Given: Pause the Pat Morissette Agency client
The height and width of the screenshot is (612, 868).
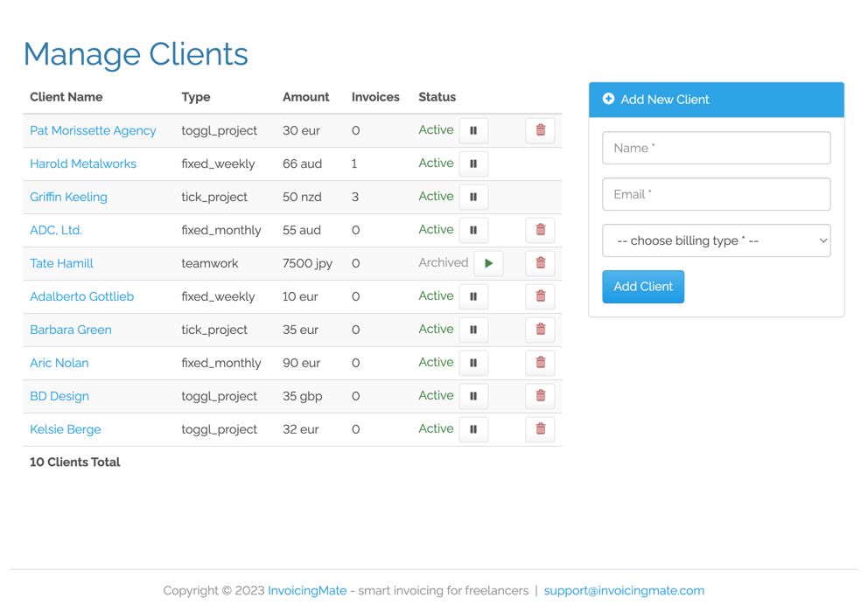Looking at the screenshot, I should click(473, 130).
